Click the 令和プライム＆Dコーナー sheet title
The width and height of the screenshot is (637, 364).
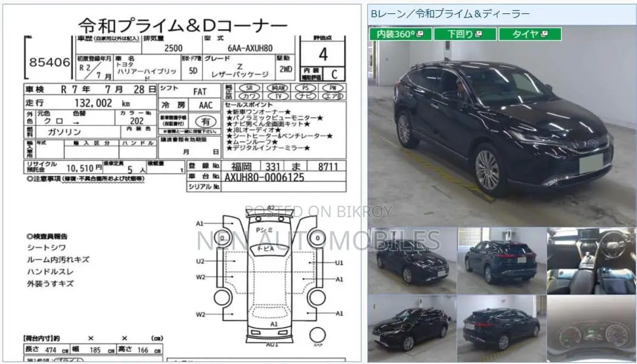182,25
